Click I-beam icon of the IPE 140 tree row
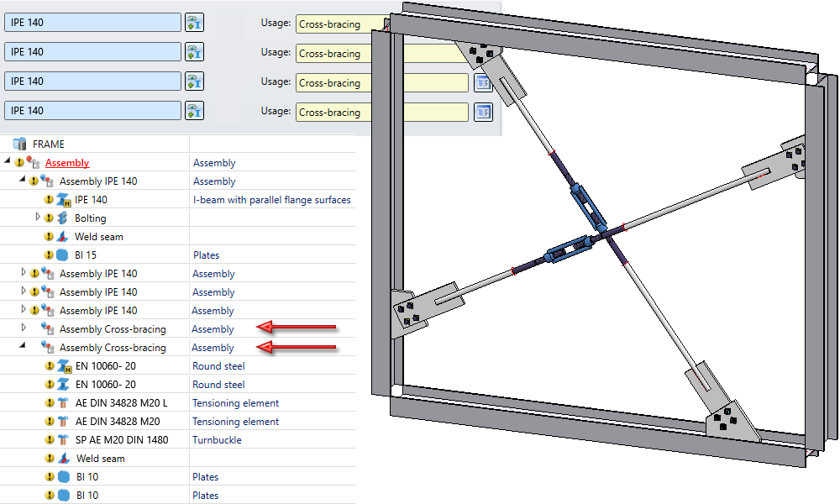 pos(63,200)
